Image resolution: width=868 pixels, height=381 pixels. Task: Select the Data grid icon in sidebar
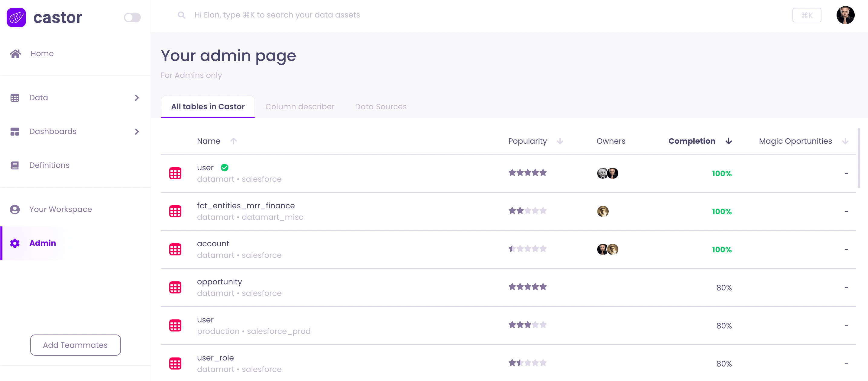[15, 97]
